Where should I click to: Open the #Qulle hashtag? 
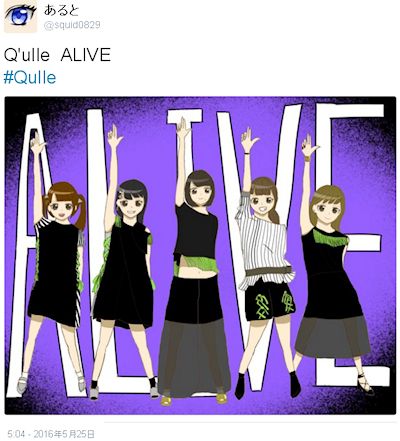[x=30, y=78]
